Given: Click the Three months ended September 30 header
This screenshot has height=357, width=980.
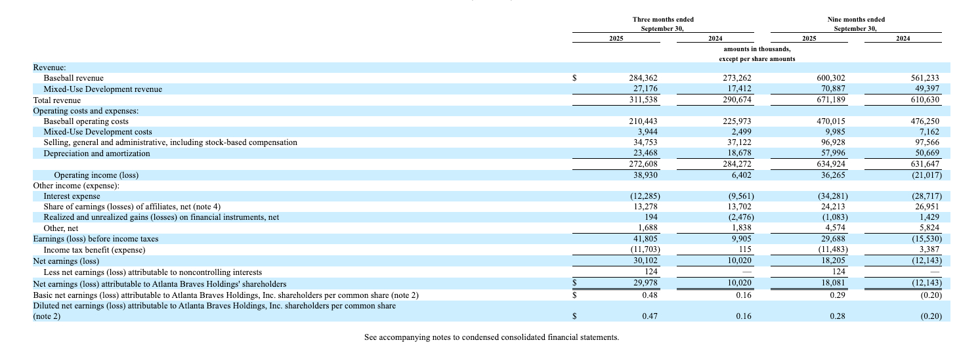Looking at the screenshot, I should (663, 24).
